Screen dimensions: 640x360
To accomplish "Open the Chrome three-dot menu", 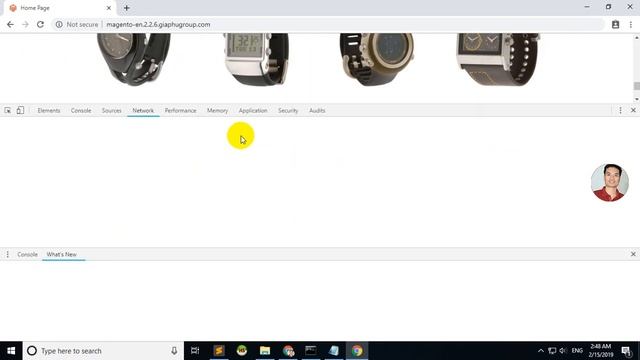I will pos(631,24).
